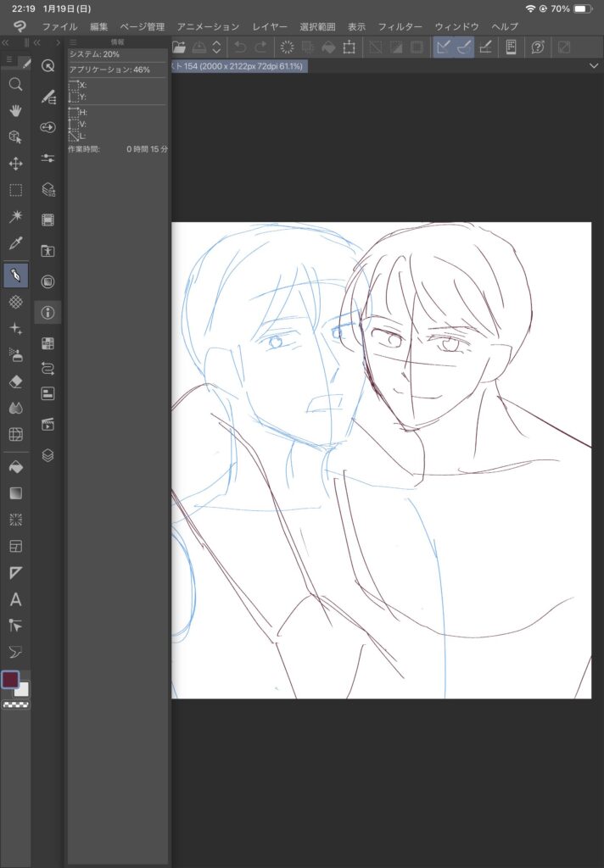This screenshot has width=604, height=868.
Task: Select the Eyedropper tool
Action: (x=15, y=243)
